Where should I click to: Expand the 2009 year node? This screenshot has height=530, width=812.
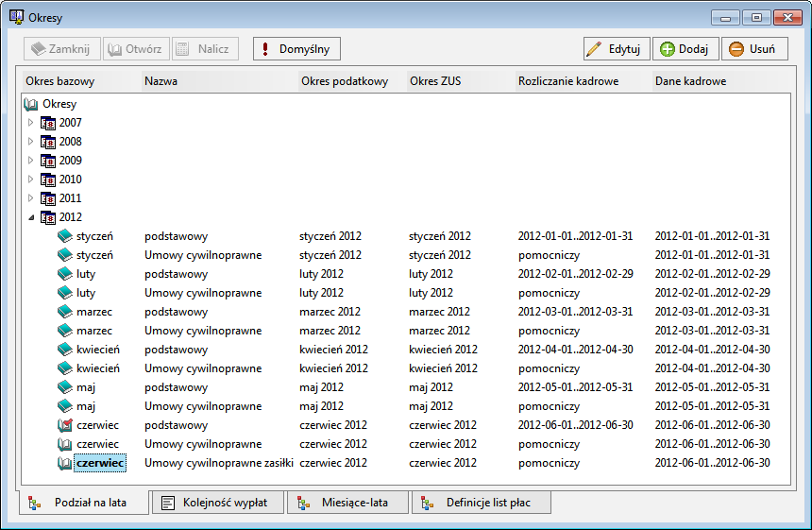30,161
